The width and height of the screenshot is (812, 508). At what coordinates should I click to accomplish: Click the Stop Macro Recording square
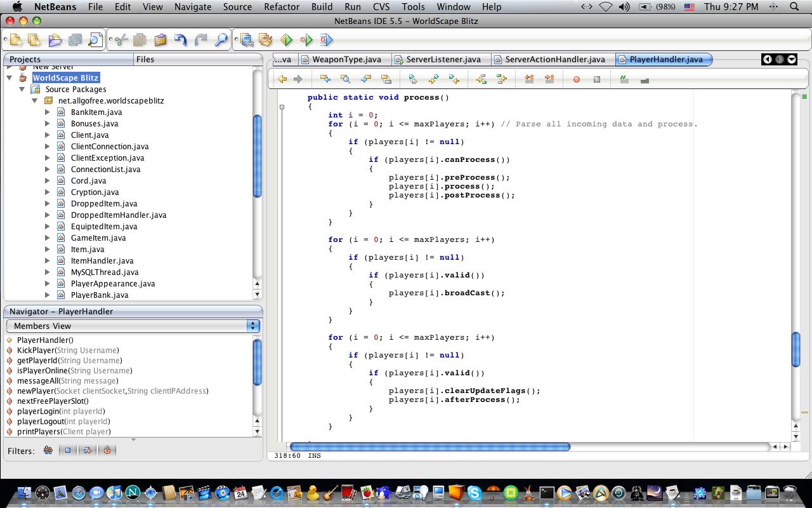597,79
